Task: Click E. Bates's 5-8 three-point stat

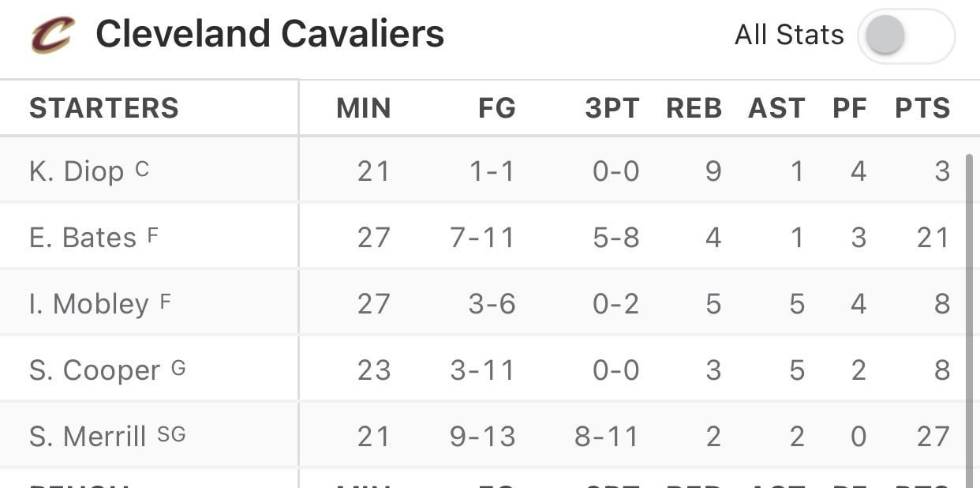Action: tap(616, 238)
